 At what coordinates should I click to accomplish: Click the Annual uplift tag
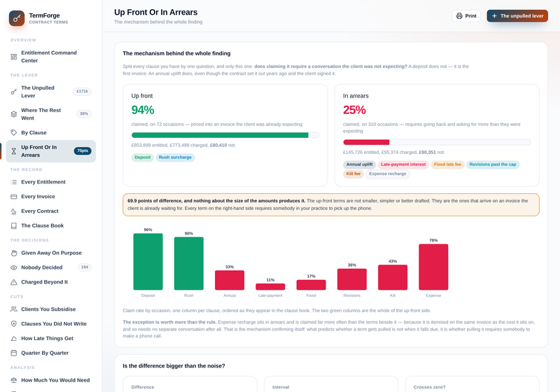[x=359, y=164]
